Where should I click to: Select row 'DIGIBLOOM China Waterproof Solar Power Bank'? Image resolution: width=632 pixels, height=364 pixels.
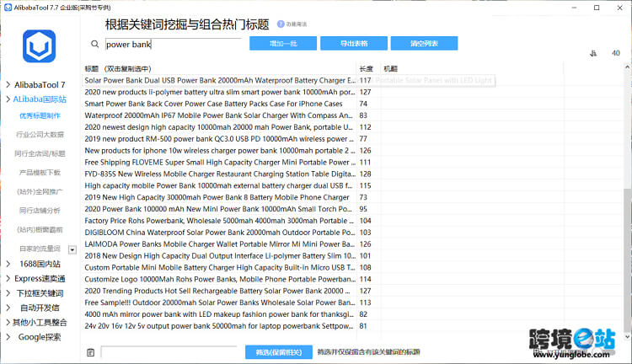pyautogui.click(x=220, y=233)
